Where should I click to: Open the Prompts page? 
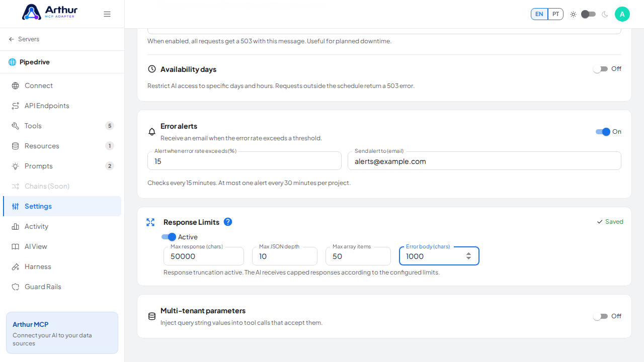click(62, 166)
